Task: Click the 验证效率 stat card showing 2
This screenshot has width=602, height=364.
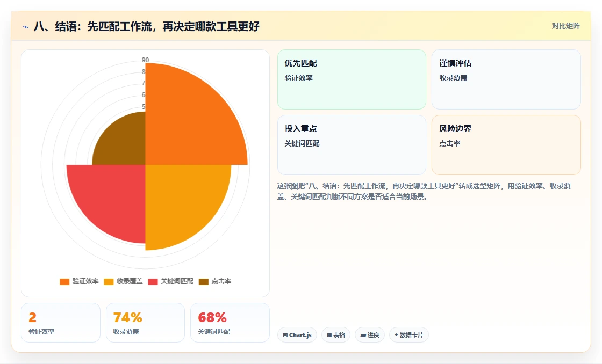Action: tap(61, 323)
